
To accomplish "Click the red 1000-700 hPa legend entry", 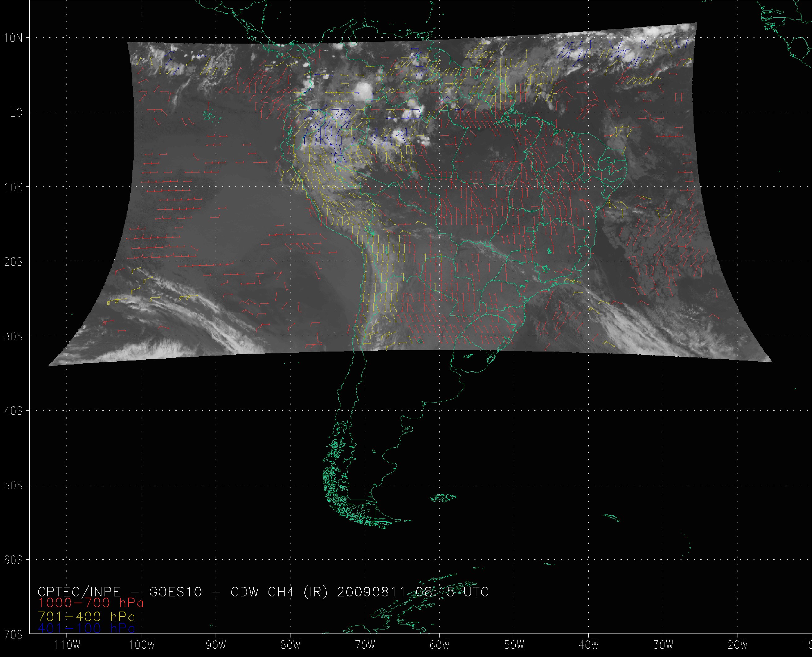I will pos(90,603).
